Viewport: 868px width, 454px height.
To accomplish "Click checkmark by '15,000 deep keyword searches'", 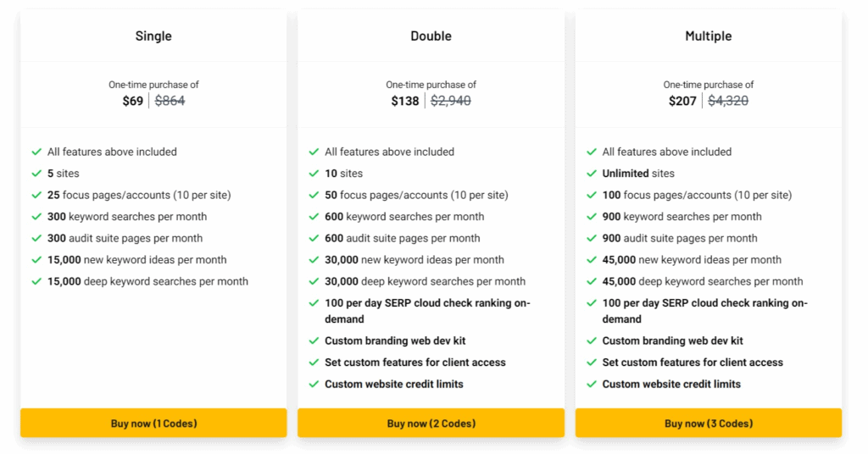I will (36, 281).
